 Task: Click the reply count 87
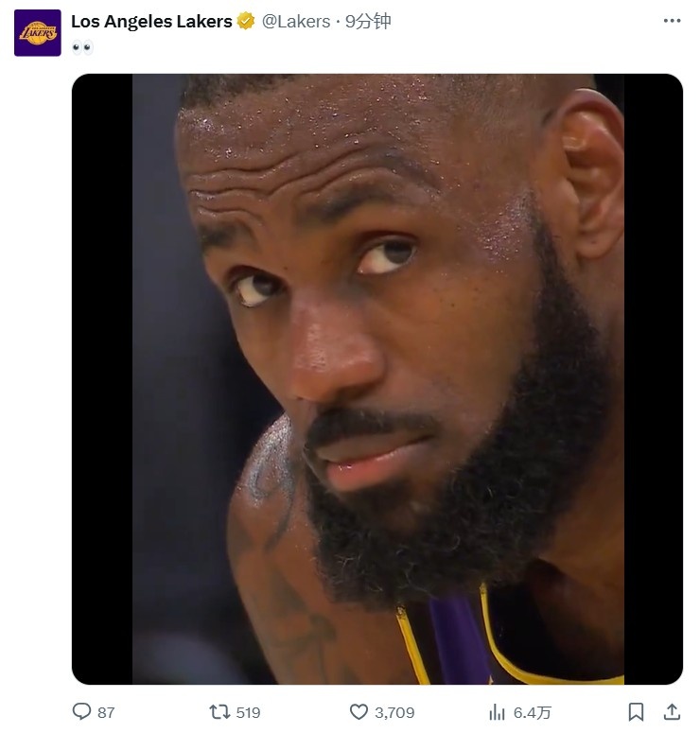coord(106,712)
